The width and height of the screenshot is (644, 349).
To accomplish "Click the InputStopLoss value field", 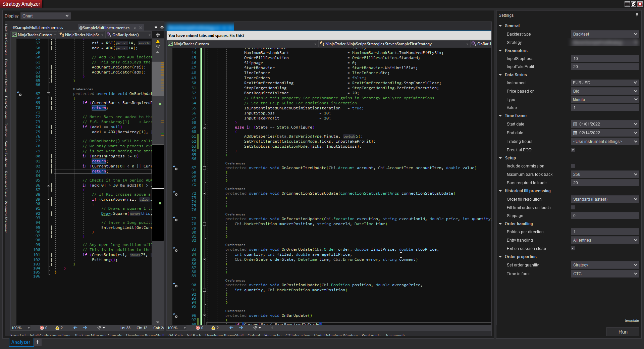I will point(604,59).
